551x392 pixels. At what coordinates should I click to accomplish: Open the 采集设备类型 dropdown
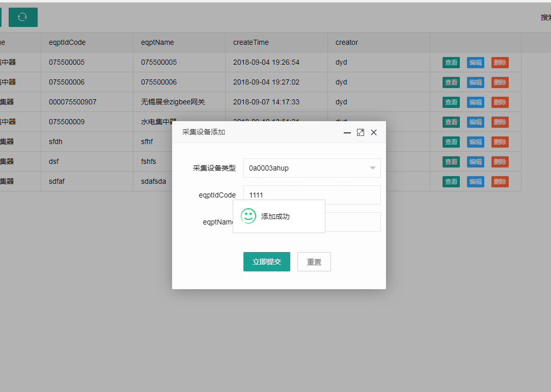coord(312,168)
